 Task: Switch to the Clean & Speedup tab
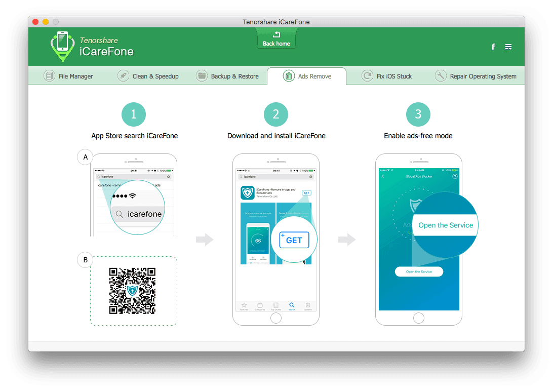(x=148, y=76)
